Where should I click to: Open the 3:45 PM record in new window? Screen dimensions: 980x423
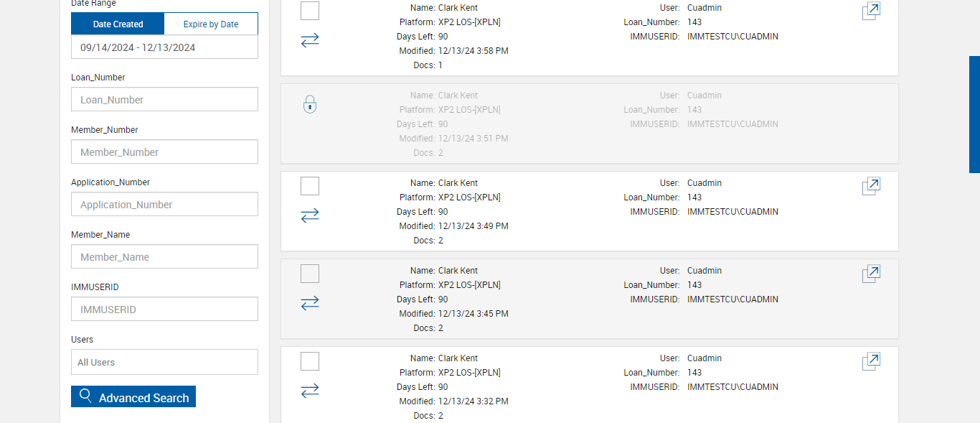(x=871, y=274)
